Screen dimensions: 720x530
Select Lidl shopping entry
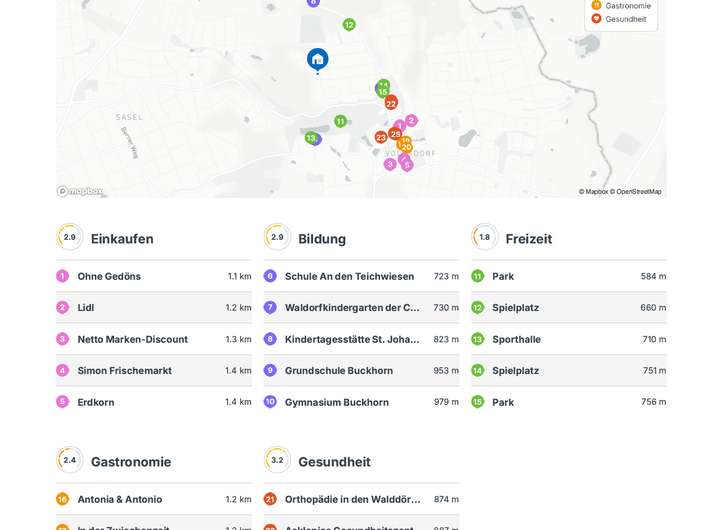pyautogui.click(x=90, y=307)
